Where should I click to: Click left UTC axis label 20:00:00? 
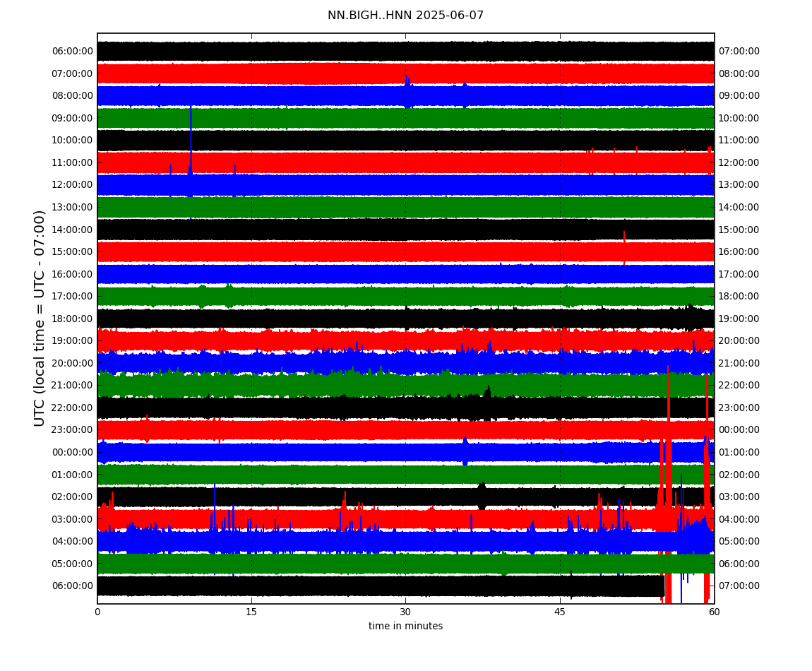[x=73, y=363]
